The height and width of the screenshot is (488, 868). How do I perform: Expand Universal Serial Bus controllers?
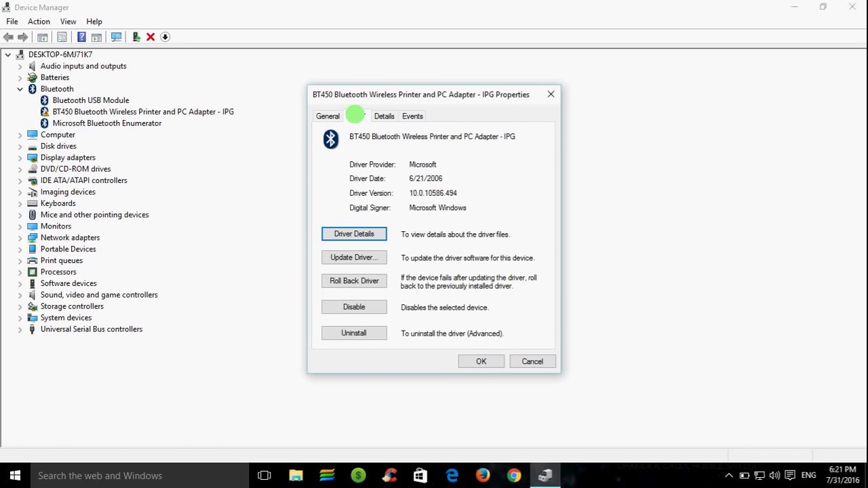[20, 329]
